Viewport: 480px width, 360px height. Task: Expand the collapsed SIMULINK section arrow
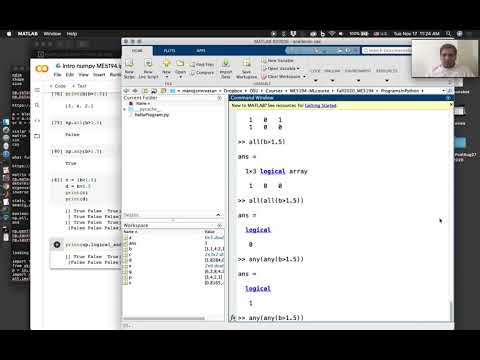332,80
